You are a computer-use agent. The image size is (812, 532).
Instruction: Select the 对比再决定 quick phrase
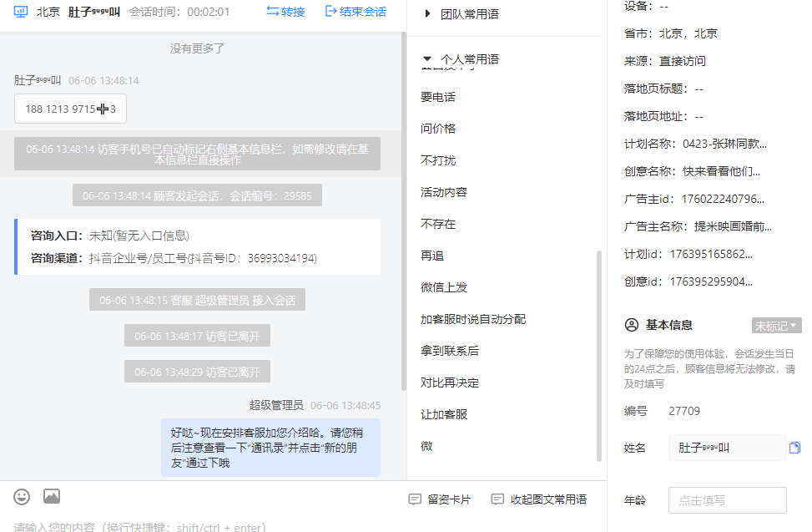click(450, 383)
